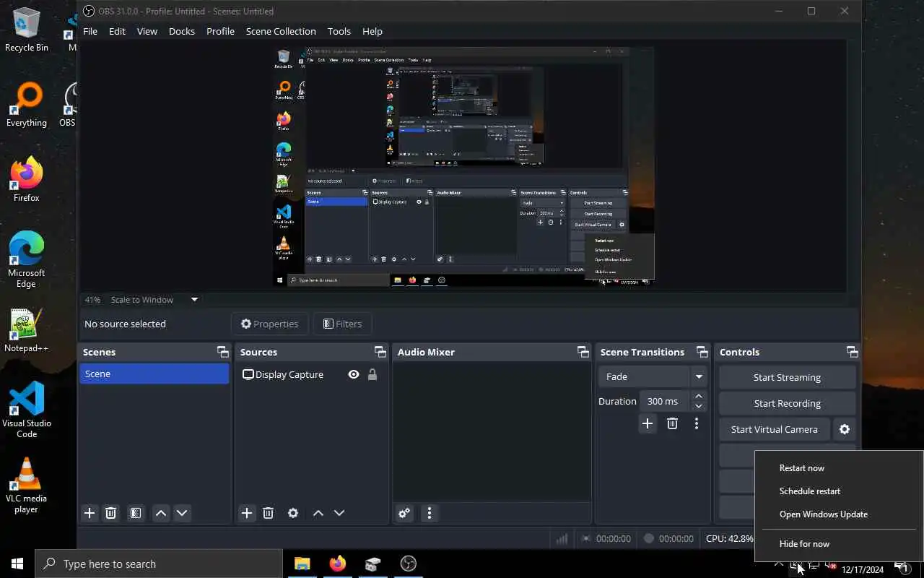Open transition properties three-dot menu

[697, 423]
